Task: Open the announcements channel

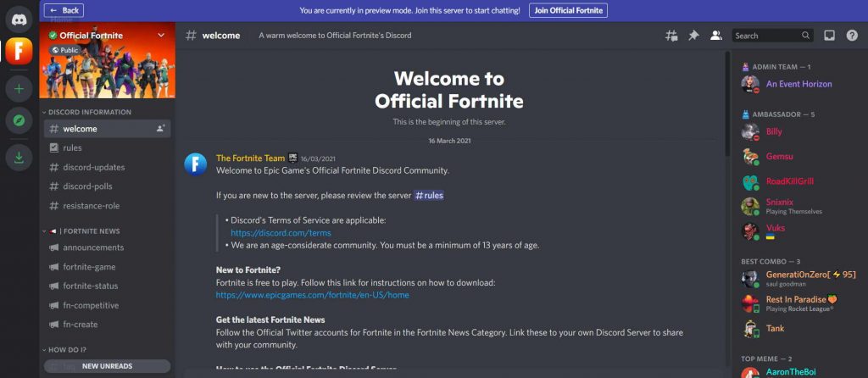Action: pyautogui.click(x=108, y=247)
